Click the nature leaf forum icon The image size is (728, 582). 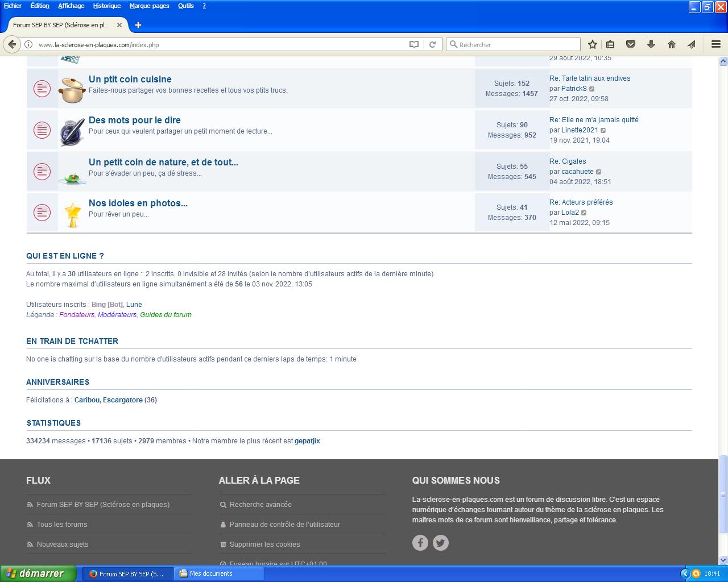click(x=72, y=178)
